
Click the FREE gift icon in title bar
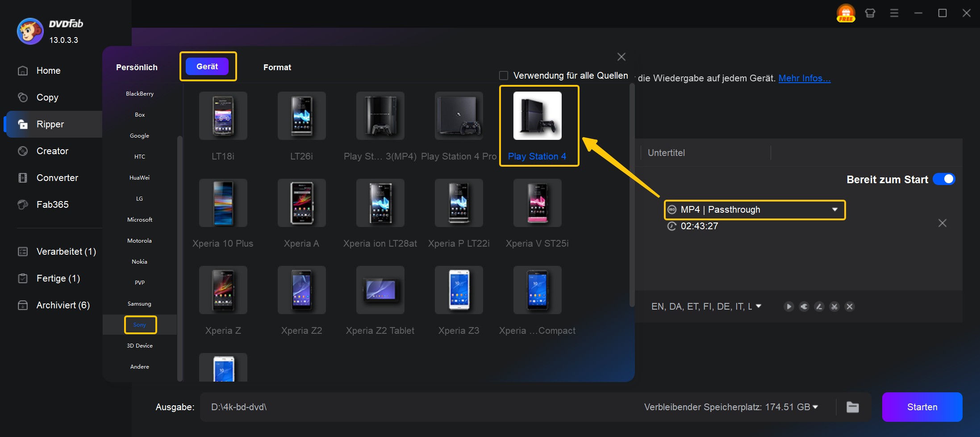click(x=846, y=13)
